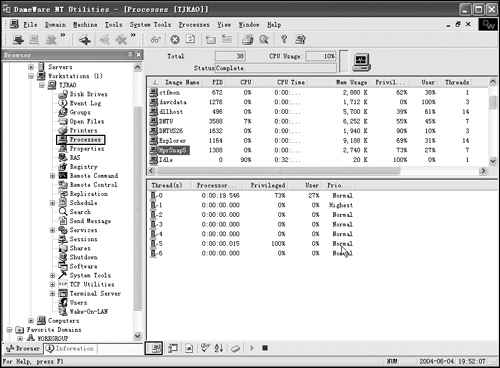Screen dimensions: 500x368
Task: Open the Processes menu
Action: [194, 25]
